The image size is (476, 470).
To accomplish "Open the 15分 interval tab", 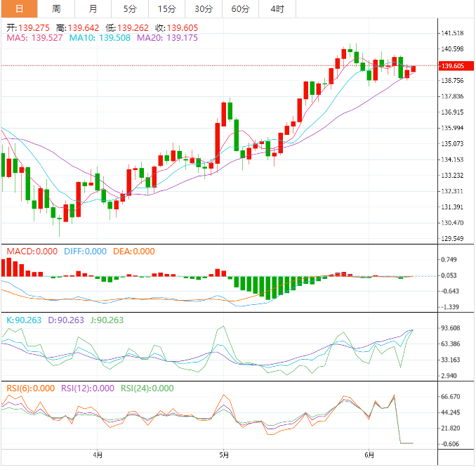I will point(166,8).
